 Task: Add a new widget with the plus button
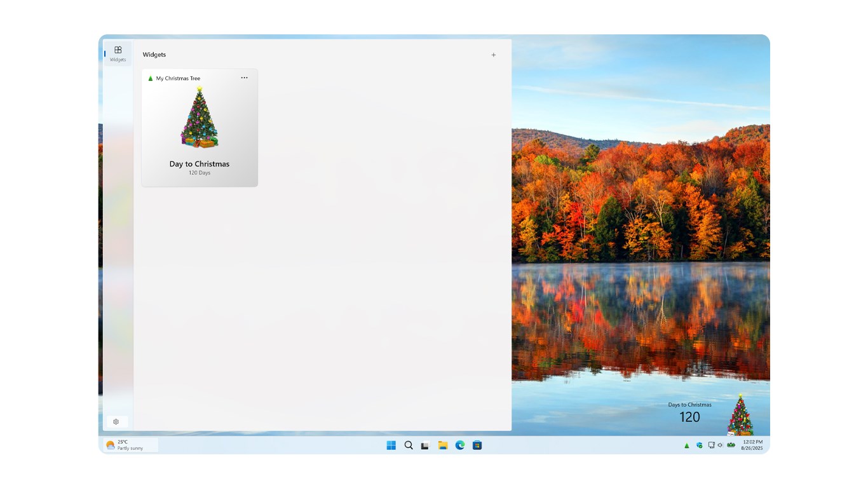coord(494,55)
